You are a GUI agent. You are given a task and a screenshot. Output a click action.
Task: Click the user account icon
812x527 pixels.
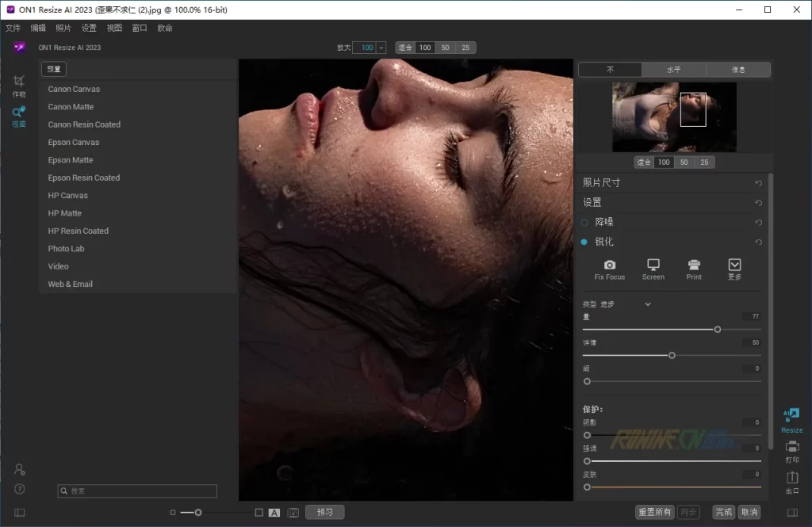click(x=20, y=469)
